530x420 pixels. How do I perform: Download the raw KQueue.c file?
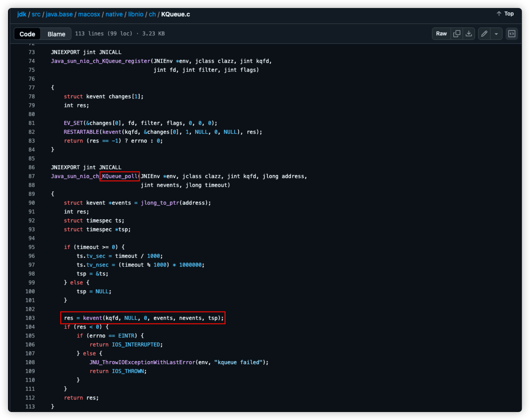point(468,34)
